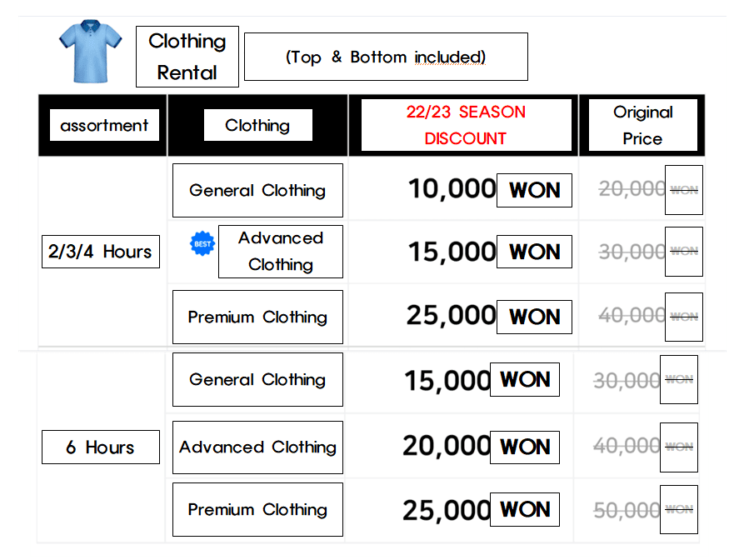
Task: Click the blue polo shirt icon
Action: point(91,53)
